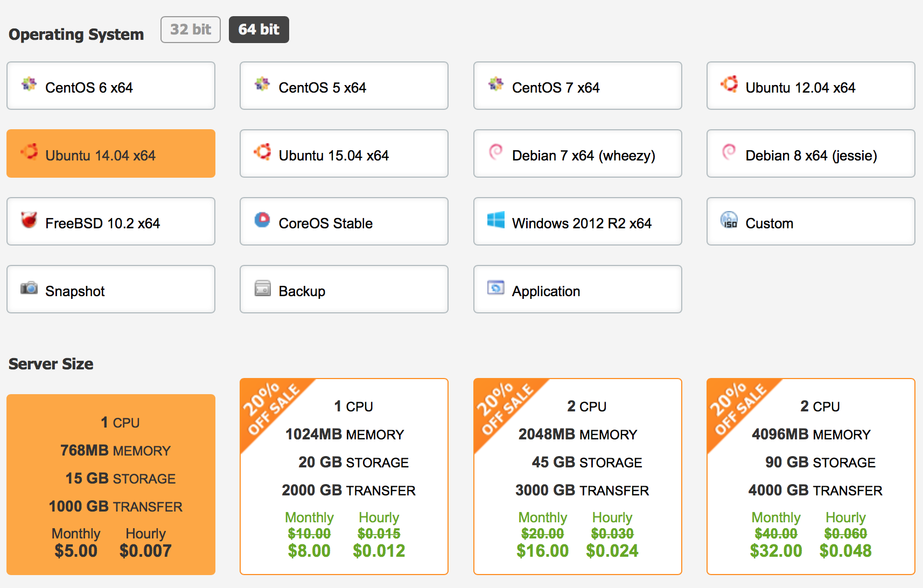Click the CoreOS Stable logo icon
Screen dimensions: 923x588
(262, 220)
